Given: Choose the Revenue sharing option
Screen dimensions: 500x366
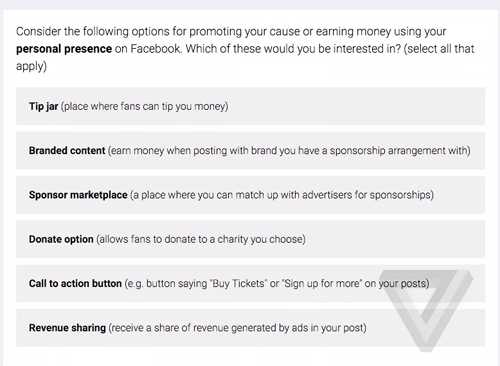Looking at the screenshot, I should 250,328.
